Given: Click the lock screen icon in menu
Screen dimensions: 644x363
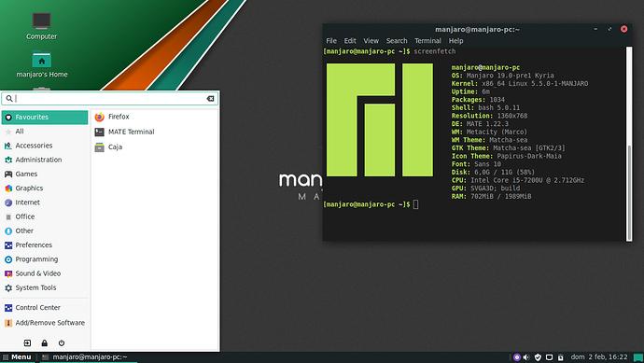Looking at the screenshot, I should pos(45,342).
